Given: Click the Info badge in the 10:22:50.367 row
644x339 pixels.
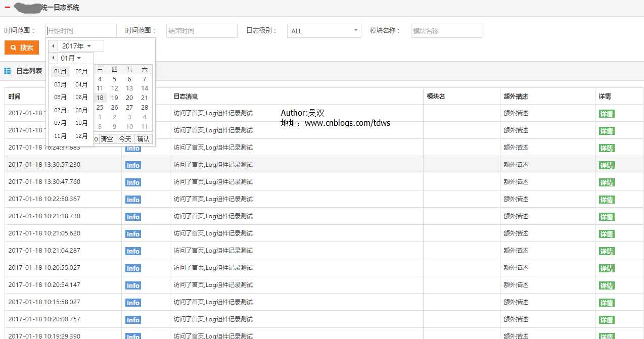Looking at the screenshot, I should (x=133, y=200).
